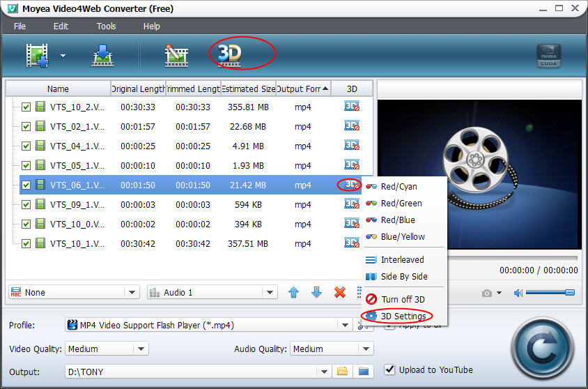Move selected item down with blue arrow

coord(316,292)
